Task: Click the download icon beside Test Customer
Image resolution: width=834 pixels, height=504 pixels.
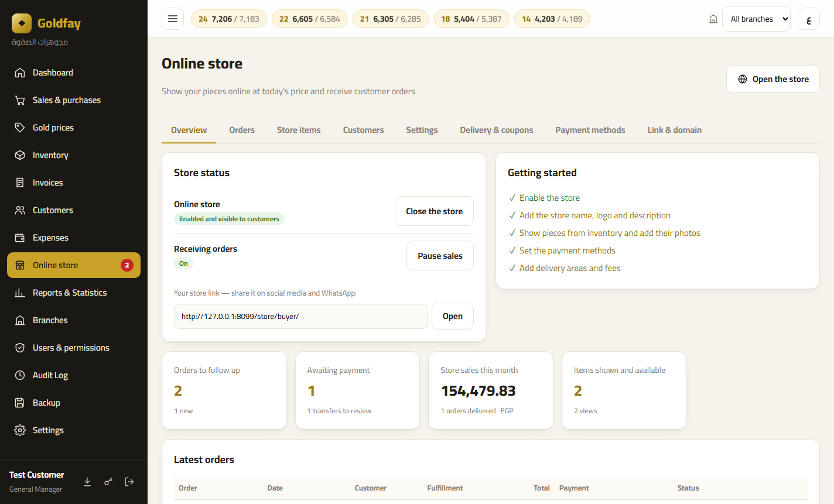Action: point(87,482)
